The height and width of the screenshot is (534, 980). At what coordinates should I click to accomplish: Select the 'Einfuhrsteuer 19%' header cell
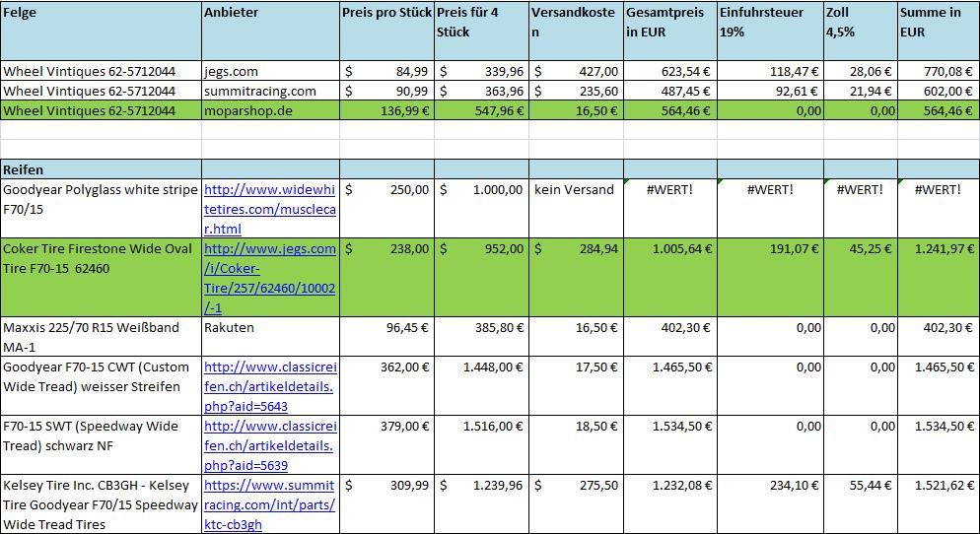(770, 31)
